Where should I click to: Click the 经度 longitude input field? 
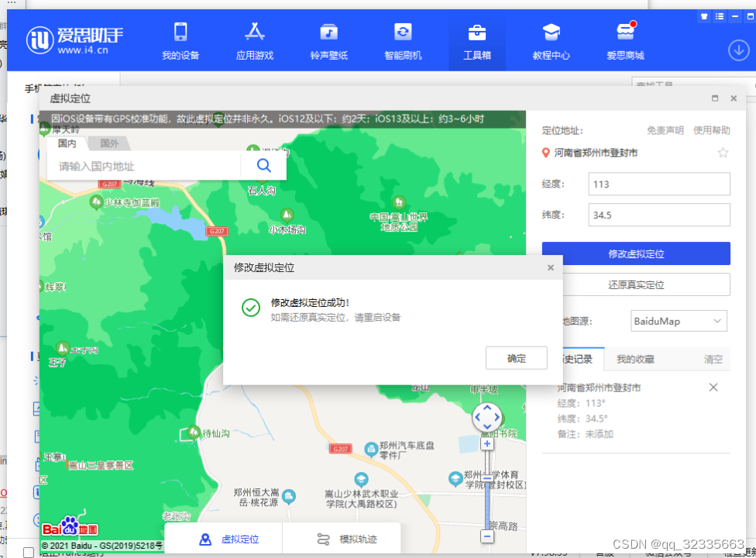(659, 184)
